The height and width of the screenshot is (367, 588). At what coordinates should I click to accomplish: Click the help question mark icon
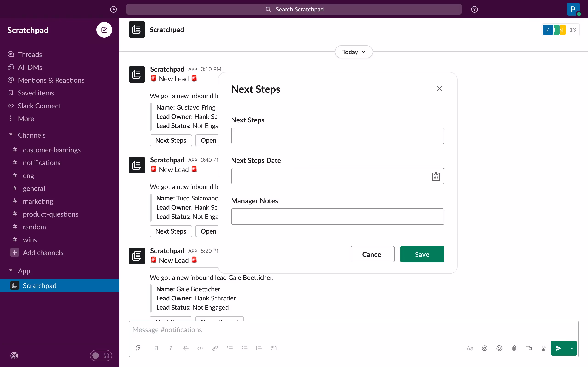coord(474,9)
